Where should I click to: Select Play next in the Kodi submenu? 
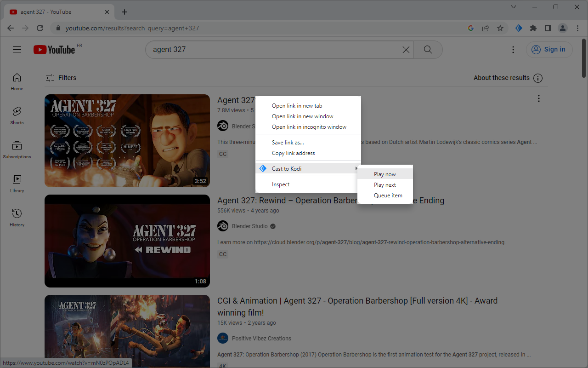[385, 185]
